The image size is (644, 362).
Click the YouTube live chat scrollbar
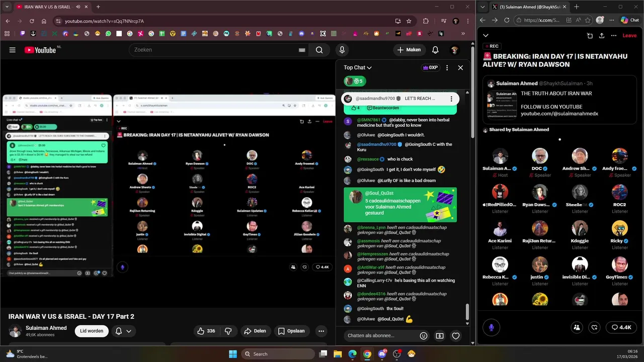pyautogui.click(x=467, y=312)
